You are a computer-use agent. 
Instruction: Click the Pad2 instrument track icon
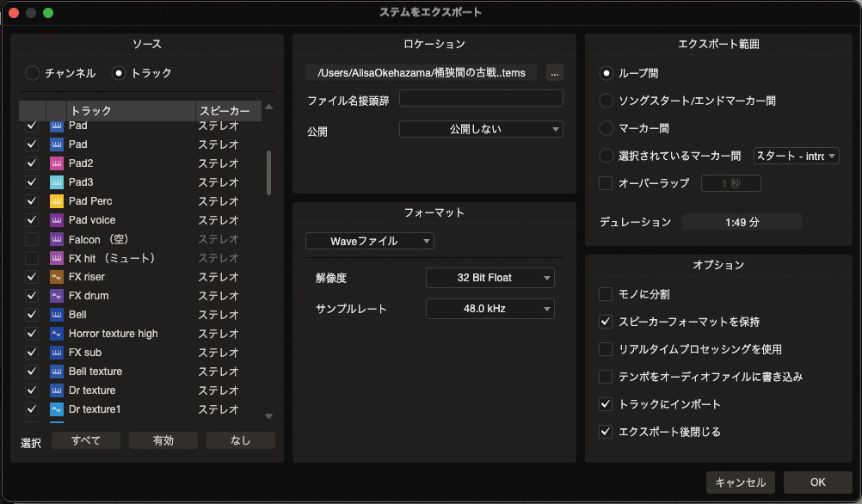coord(57,163)
